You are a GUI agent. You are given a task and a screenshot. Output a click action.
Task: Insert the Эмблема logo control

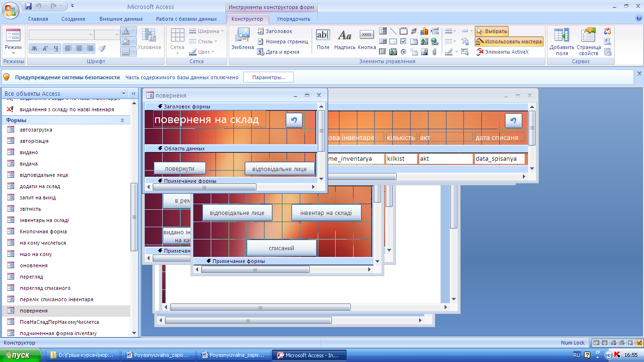(243, 39)
